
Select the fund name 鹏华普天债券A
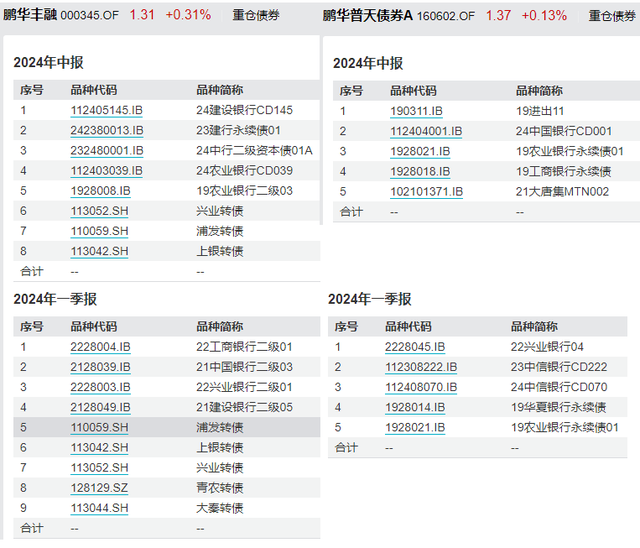(368, 16)
